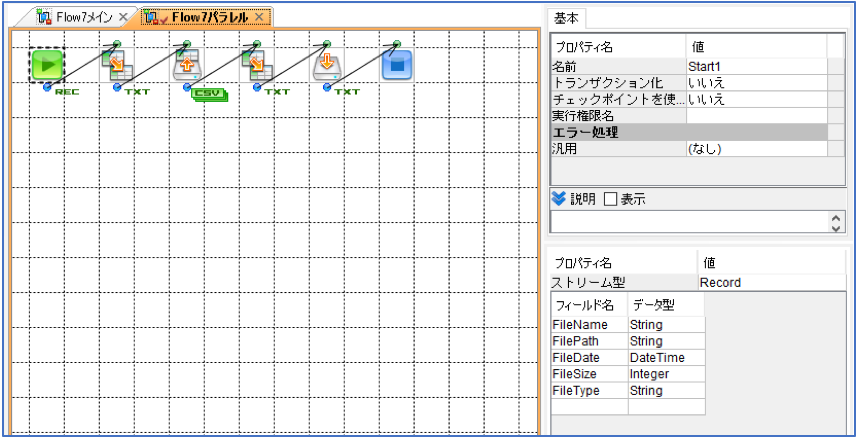This screenshot has height=439, width=857.
Task: Select the file download component icon
Action: pyautogui.click(x=327, y=65)
